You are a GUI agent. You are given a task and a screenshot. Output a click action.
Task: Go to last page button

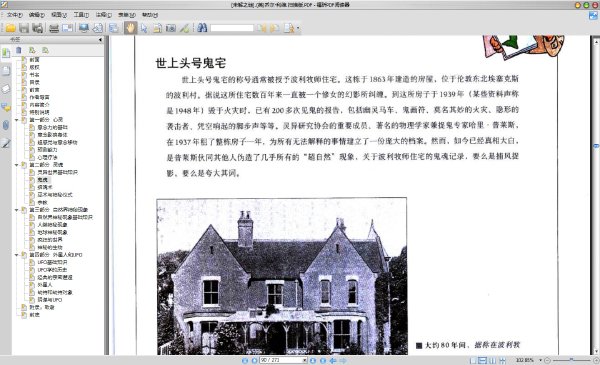(323, 360)
